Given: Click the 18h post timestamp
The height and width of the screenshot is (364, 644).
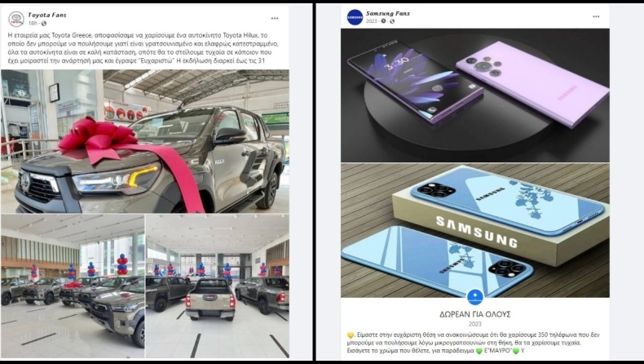Looking at the screenshot, I should click(x=33, y=24).
